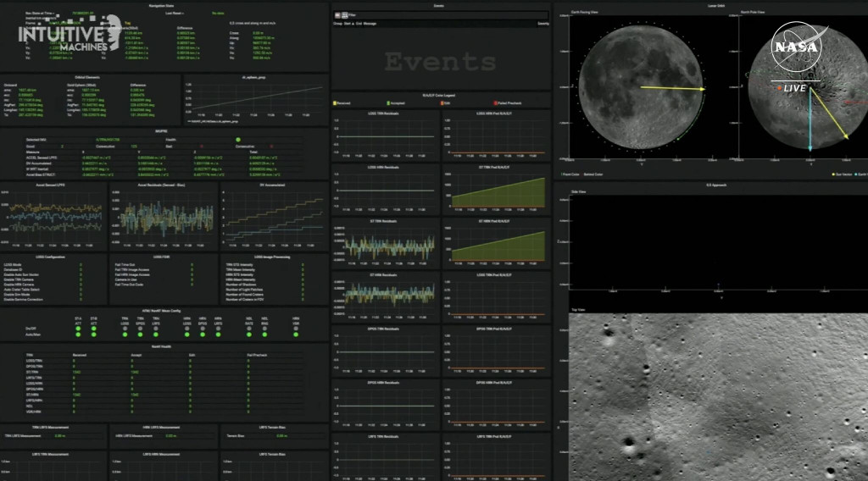Viewport: 868px width, 481px height.
Task: Click the dt_ephem_prop line chart
Action: click(x=256, y=100)
